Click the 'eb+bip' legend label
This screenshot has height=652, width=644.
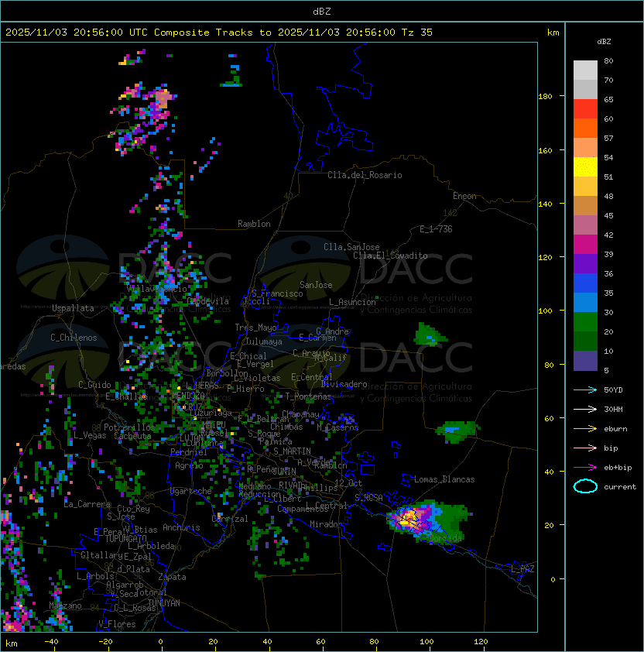pyautogui.click(x=618, y=468)
